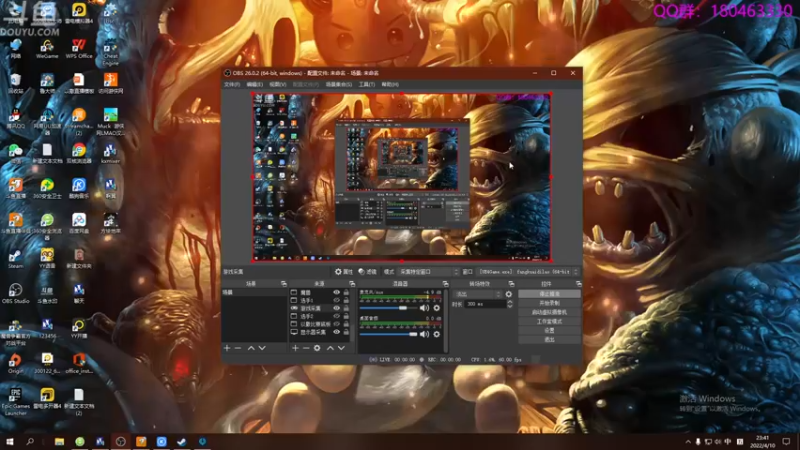Open Cheat Engine desktop shortcut
The width and height of the screenshot is (800, 450).
110,51
